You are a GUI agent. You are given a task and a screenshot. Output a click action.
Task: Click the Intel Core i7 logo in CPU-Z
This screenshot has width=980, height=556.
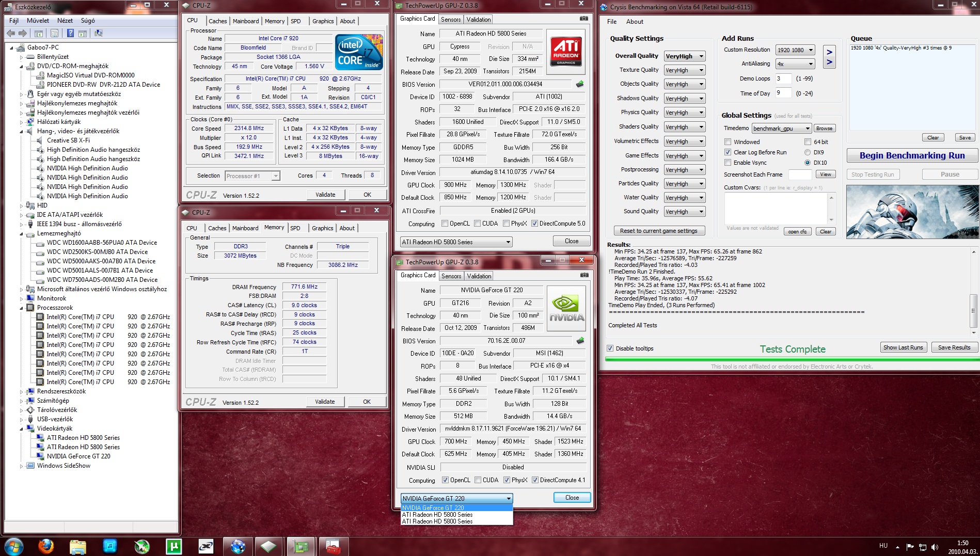point(359,52)
